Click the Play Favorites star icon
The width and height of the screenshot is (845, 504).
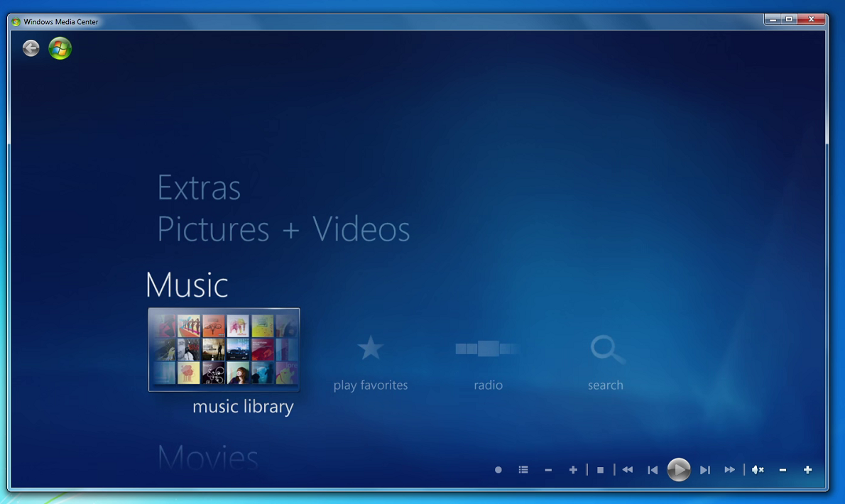pos(371,347)
